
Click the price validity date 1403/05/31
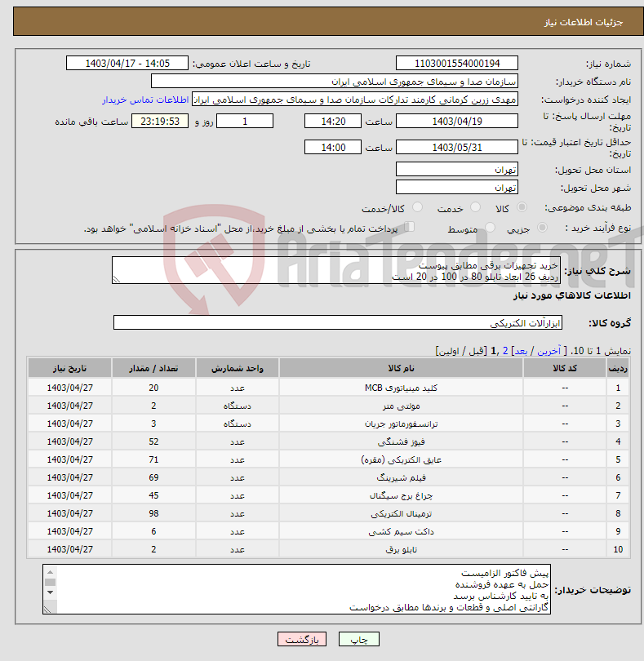point(457,147)
